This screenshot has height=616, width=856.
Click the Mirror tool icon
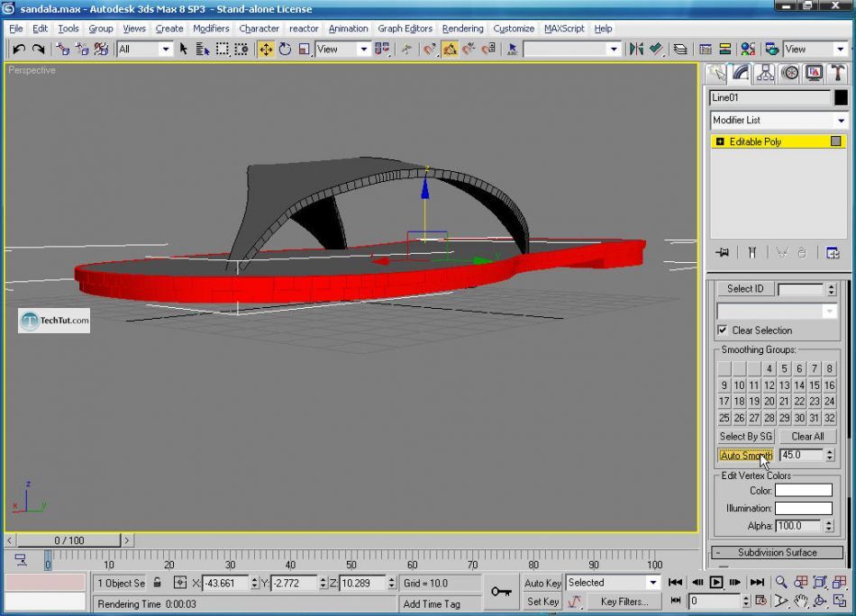pyautogui.click(x=636, y=50)
